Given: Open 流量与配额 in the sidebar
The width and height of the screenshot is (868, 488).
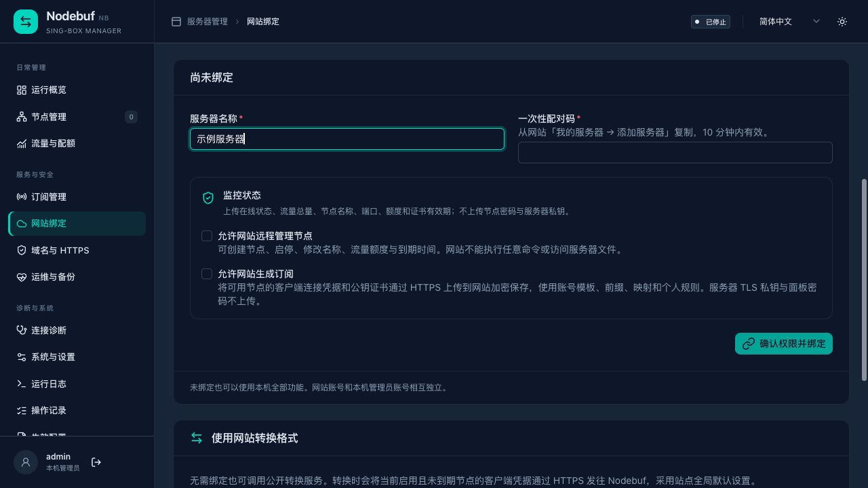Looking at the screenshot, I should (77, 144).
